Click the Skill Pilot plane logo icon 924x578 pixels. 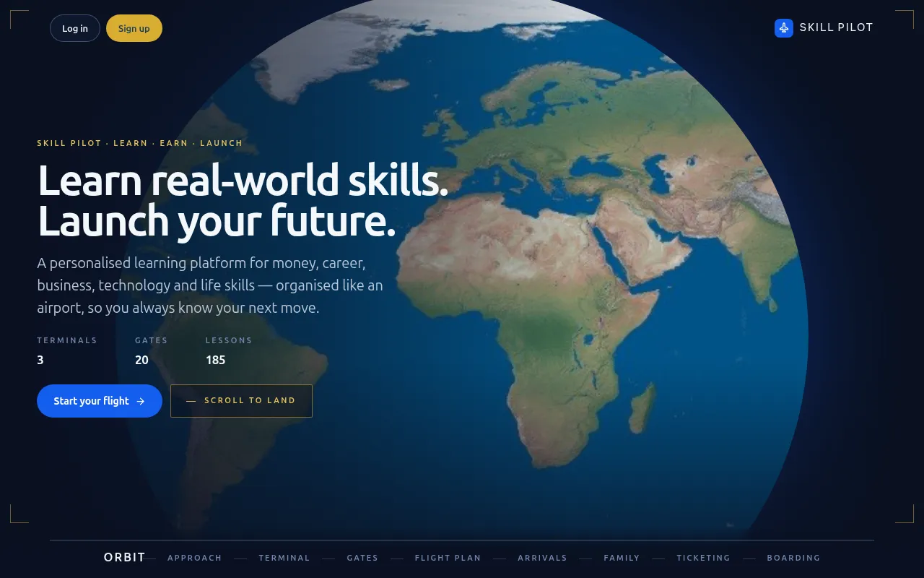tap(784, 28)
